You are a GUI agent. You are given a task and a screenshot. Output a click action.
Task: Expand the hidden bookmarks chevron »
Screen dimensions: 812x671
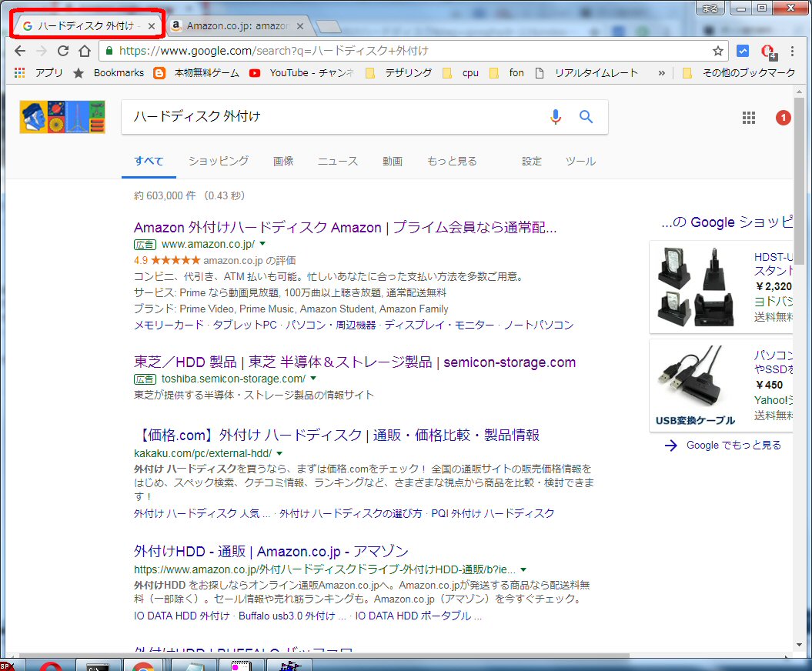click(x=661, y=73)
